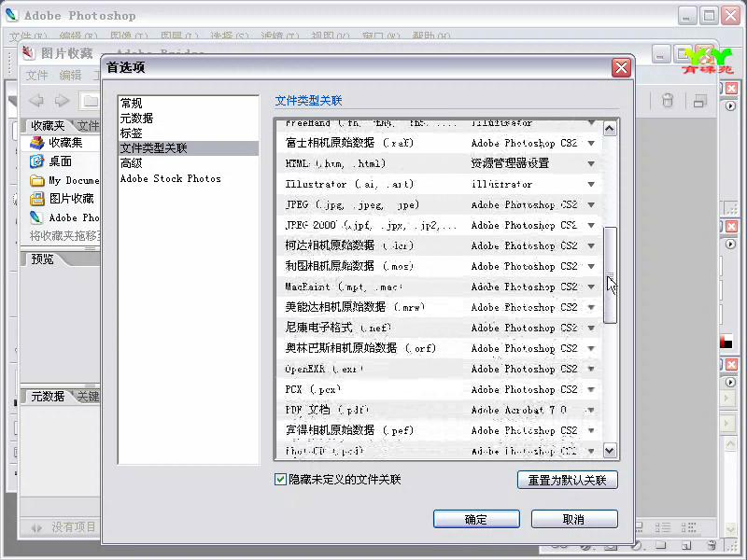Viewport: 747px width, 560px height.
Task: Go back using Bridge's back arrow
Action: coord(36,101)
